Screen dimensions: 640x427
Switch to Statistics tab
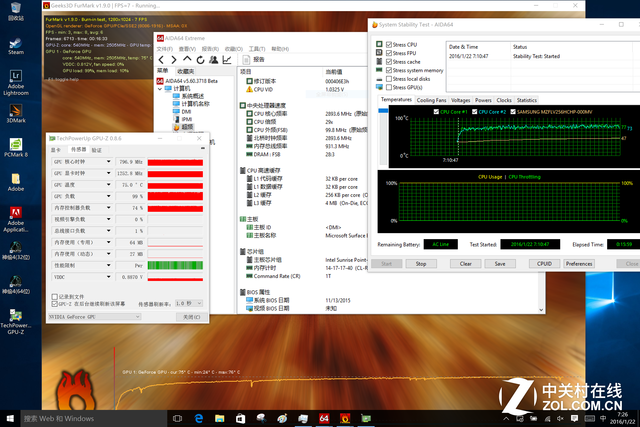(527, 100)
